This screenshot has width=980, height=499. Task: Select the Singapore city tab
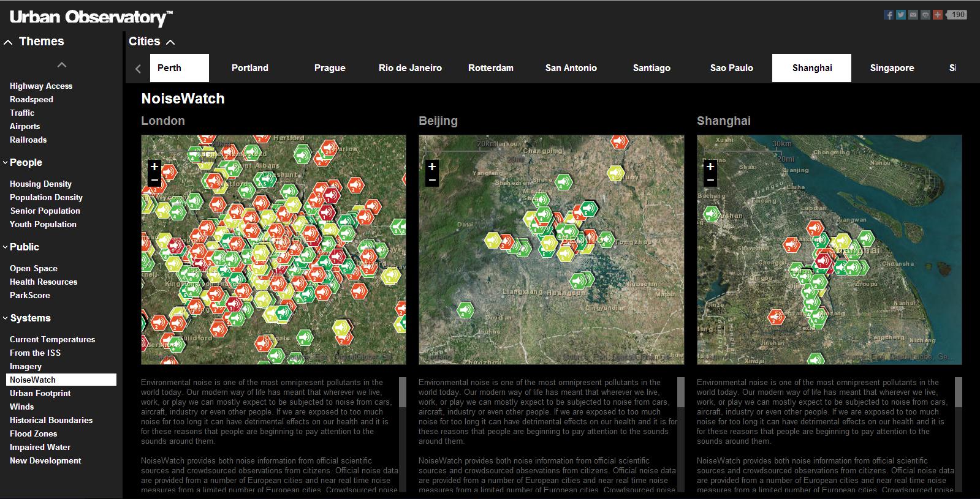point(892,68)
